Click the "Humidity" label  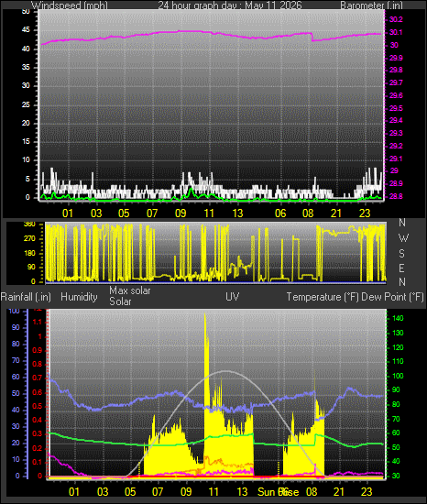click(x=79, y=297)
